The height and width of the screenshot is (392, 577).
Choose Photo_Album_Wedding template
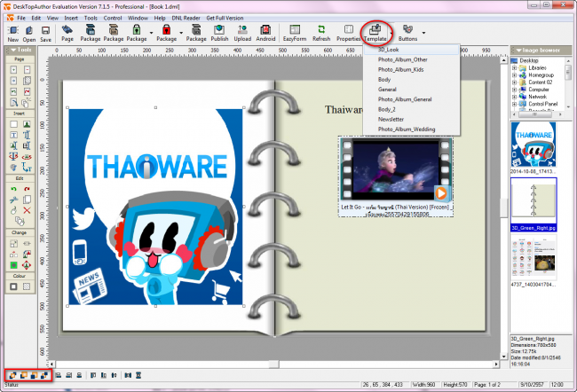(x=411, y=129)
